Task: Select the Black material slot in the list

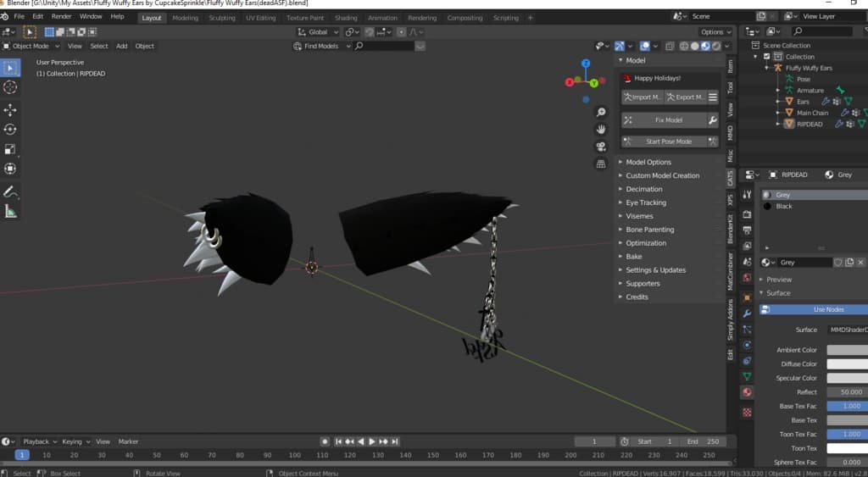Action: tap(784, 206)
